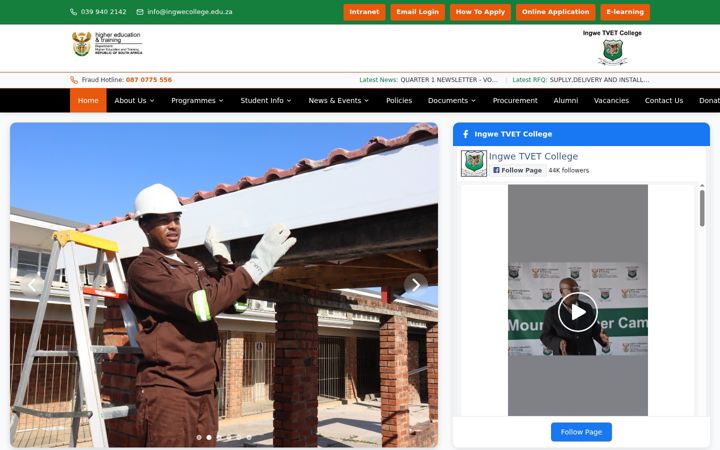Click the Email Login button
This screenshot has width=720, height=450.
tap(417, 12)
